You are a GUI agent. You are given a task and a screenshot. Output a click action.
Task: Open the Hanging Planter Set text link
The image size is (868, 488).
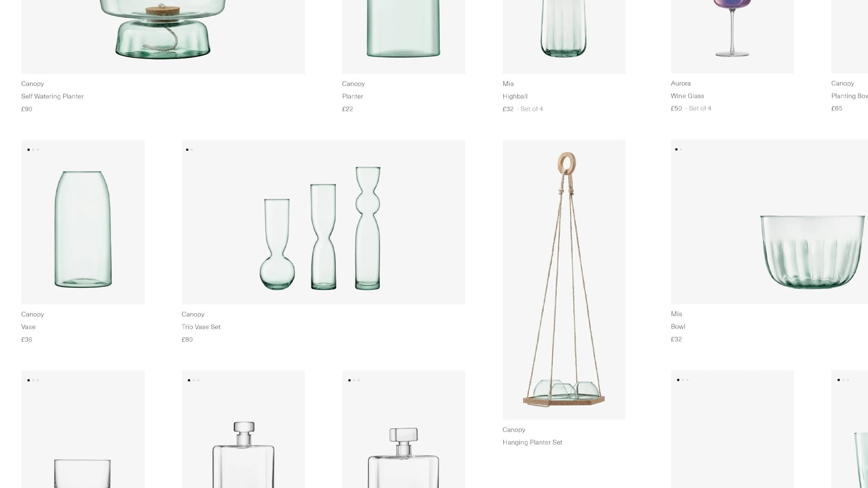pyautogui.click(x=533, y=442)
